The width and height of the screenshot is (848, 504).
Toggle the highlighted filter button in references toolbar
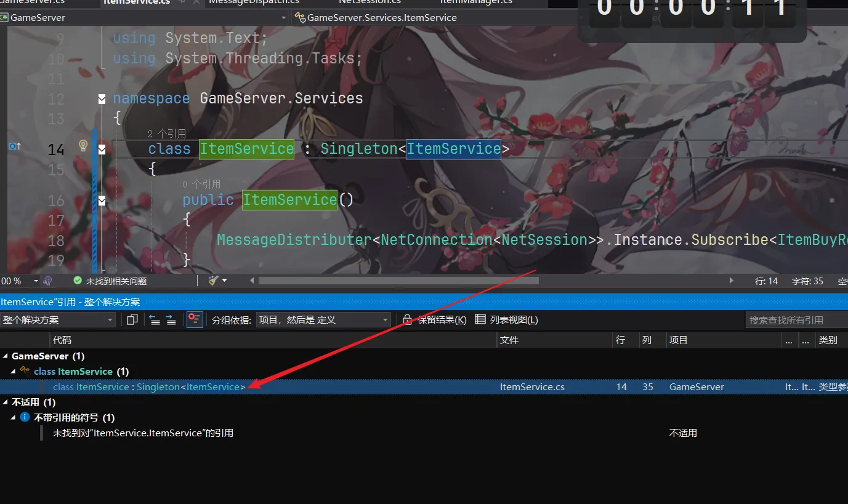pyautogui.click(x=195, y=319)
